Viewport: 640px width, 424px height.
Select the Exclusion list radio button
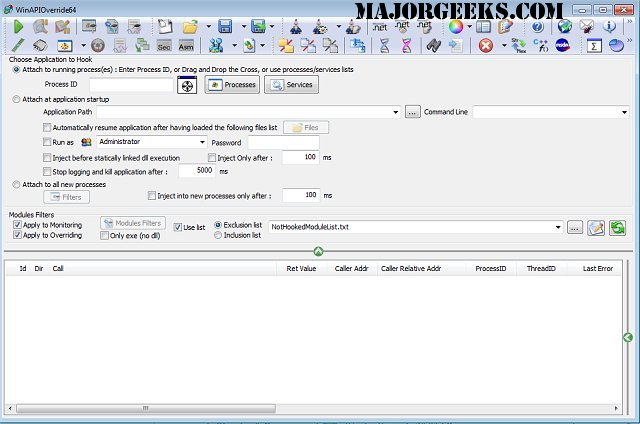218,225
